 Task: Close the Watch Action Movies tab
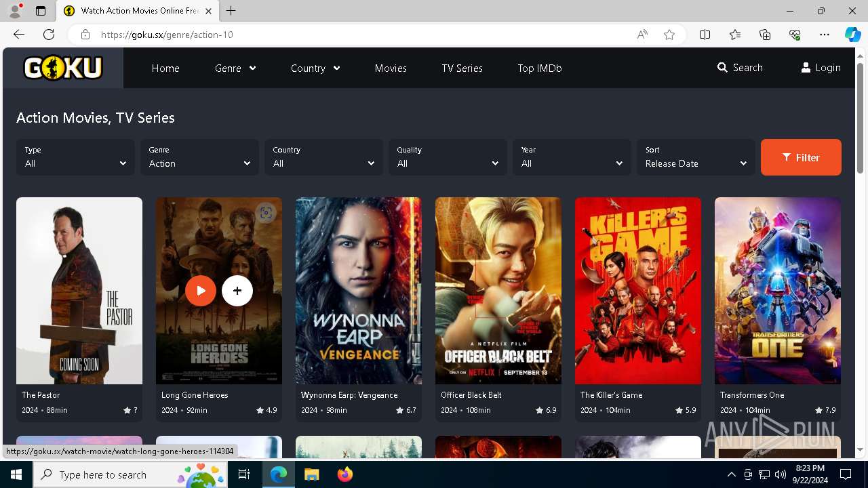click(x=209, y=11)
